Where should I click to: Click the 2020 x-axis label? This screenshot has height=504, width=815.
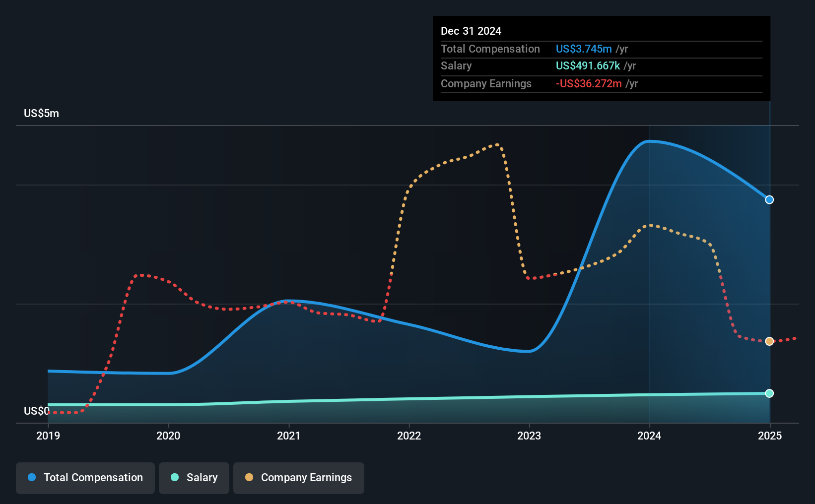point(168,436)
